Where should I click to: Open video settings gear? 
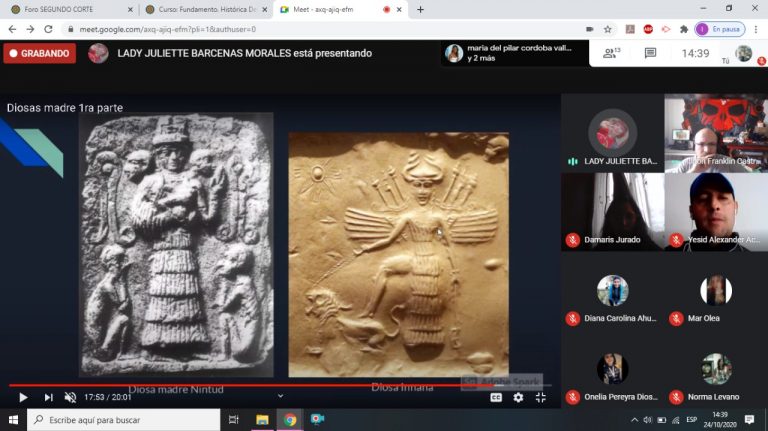(518, 398)
